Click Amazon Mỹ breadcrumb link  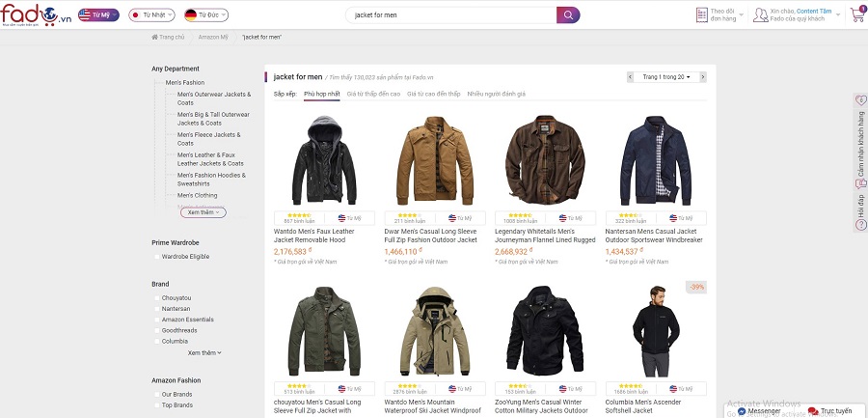coord(213,37)
